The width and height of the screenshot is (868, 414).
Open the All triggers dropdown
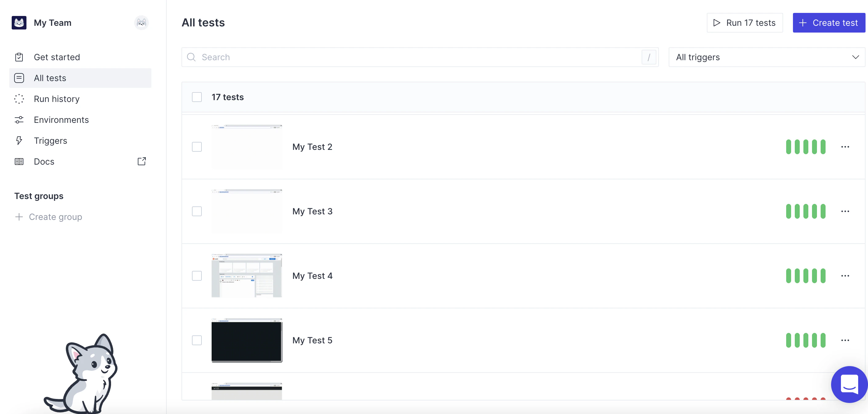coord(765,57)
